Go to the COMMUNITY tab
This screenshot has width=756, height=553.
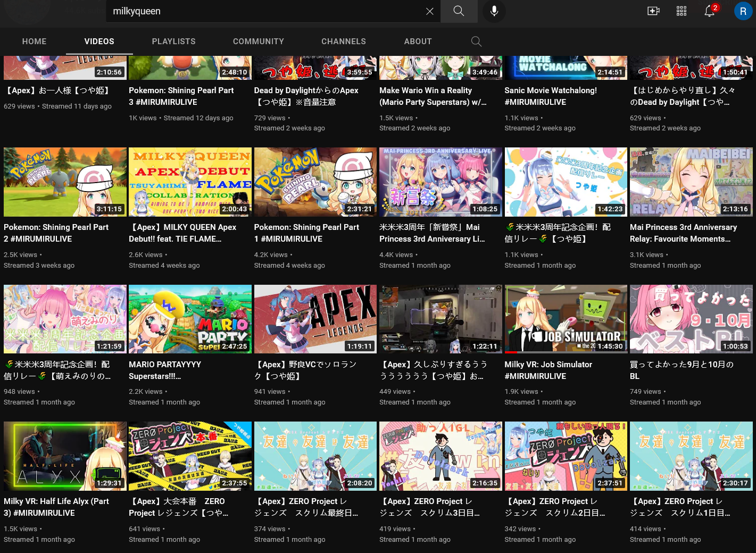pyautogui.click(x=259, y=42)
